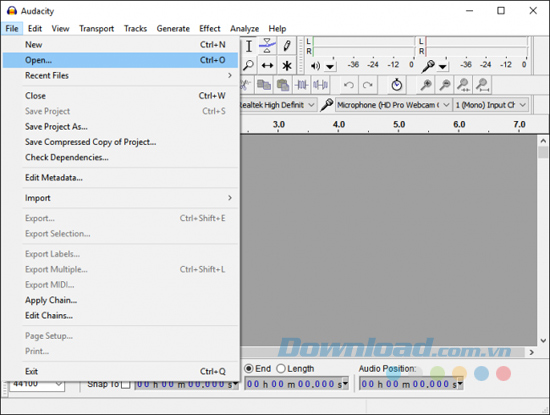
Task: Open Audio Position format dropdown arrow
Action: 460,384
